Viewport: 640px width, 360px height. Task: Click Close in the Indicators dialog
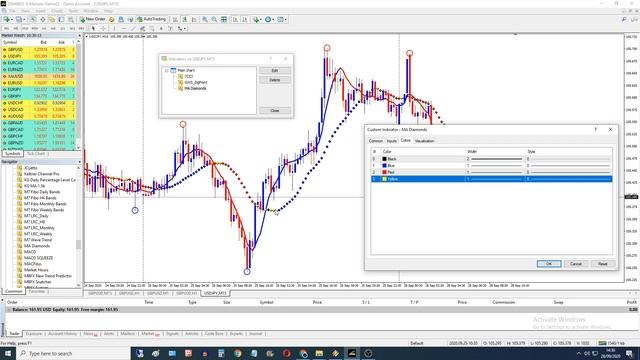[275, 111]
